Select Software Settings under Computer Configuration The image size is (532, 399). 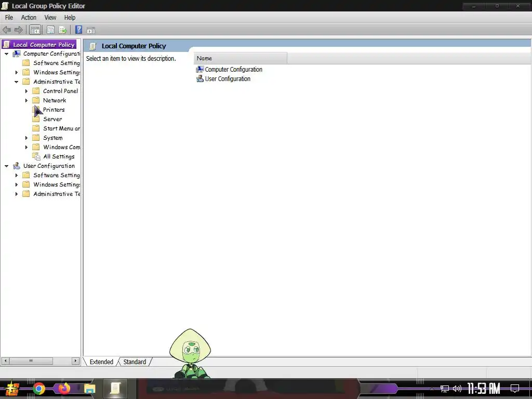[x=57, y=63]
